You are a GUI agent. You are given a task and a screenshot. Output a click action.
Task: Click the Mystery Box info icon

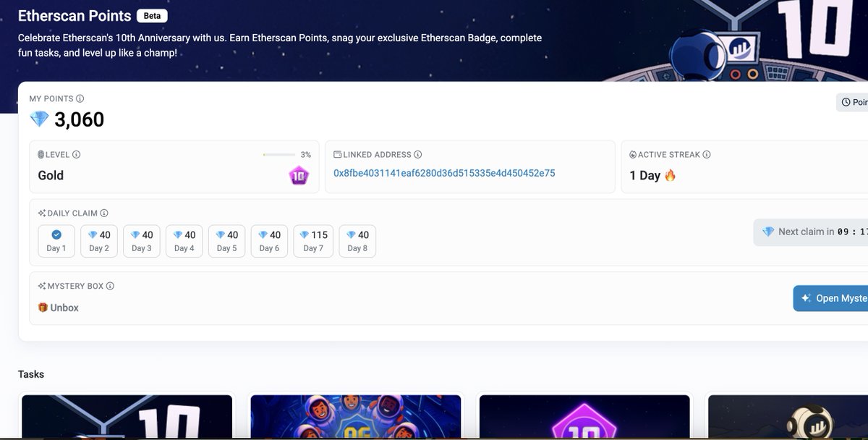click(111, 286)
